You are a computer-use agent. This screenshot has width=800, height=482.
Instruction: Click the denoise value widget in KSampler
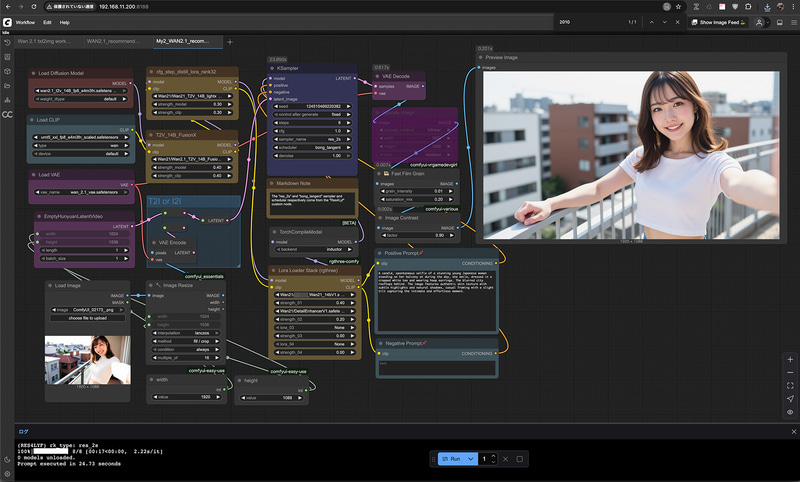tap(312, 156)
